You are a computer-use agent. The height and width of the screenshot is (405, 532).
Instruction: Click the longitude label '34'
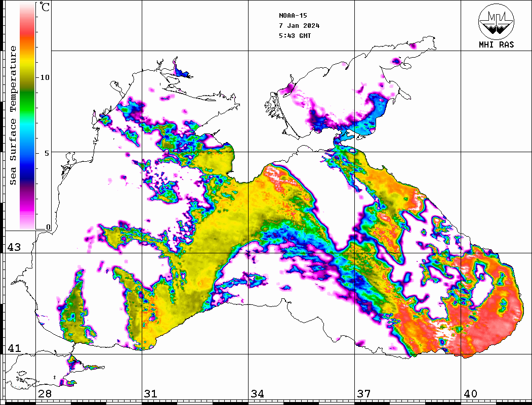257,393
